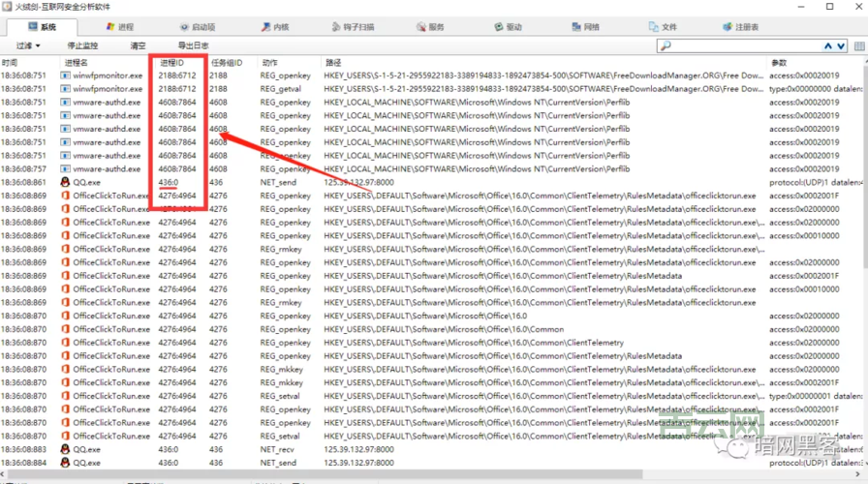
Task: Switch to the 注册表 tab
Action: (740, 28)
